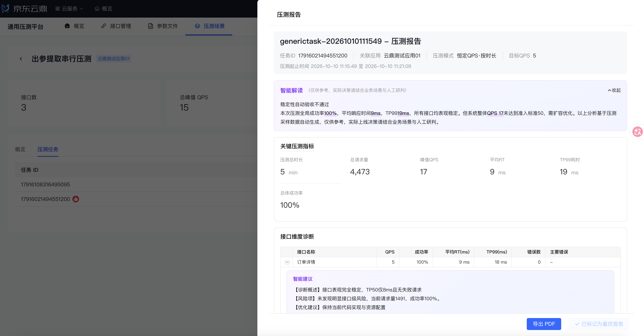Click the red thumbs-up best report icon

[x=76, y=199]
